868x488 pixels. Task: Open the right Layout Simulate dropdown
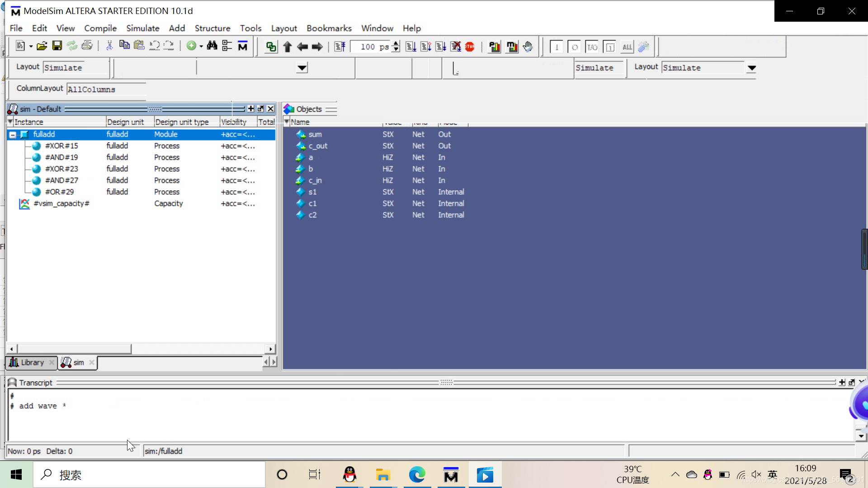point(751,68)
